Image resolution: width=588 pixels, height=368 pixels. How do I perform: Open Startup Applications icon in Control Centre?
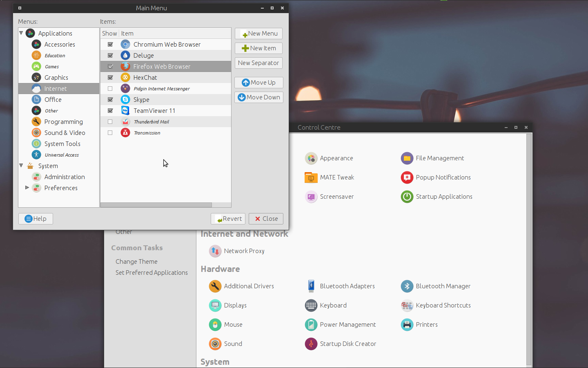click(x=407, y=197)
